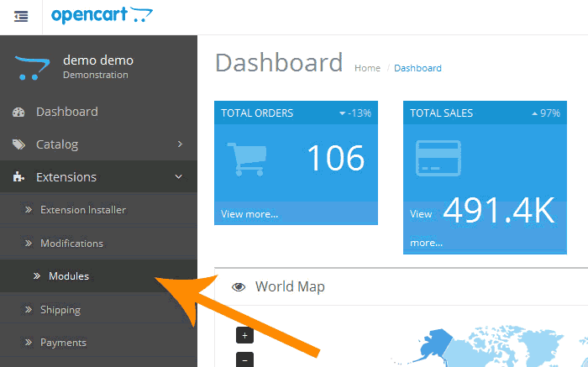
Task: Go to Shipping extensions
Action: [98, 310]
